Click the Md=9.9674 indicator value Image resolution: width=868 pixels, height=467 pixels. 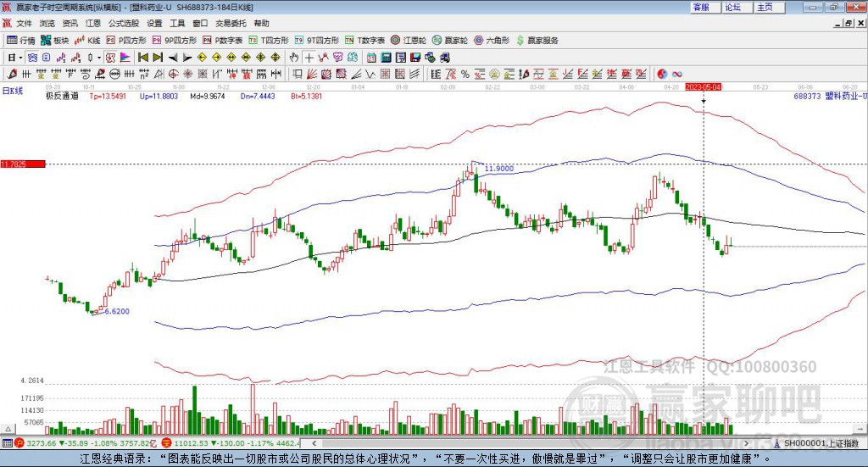click(x=208, y=96)
